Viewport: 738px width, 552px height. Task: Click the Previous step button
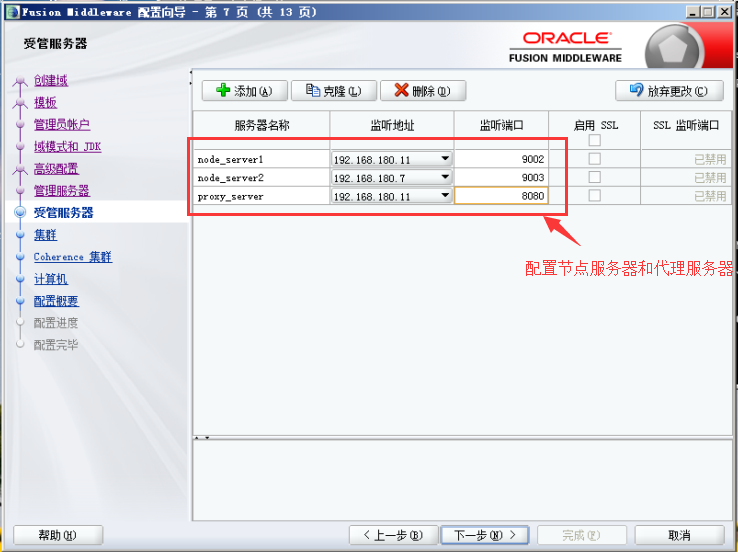pos(393,535)
